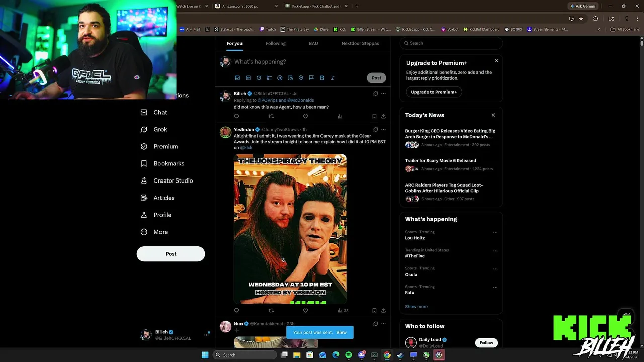This screenshot has height=362, width=644.
Task: Share YesImJon's post
Action: pyautogui.click(x=383, y=310)
